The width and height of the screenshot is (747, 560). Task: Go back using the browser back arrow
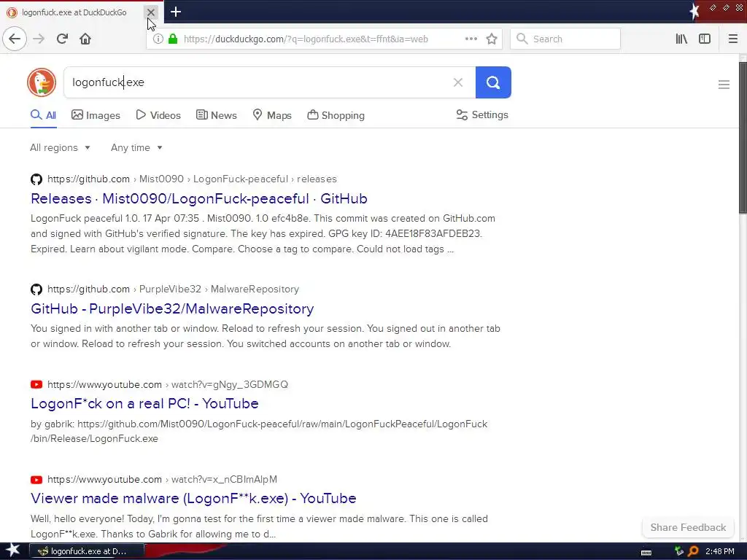coord(15,39)
